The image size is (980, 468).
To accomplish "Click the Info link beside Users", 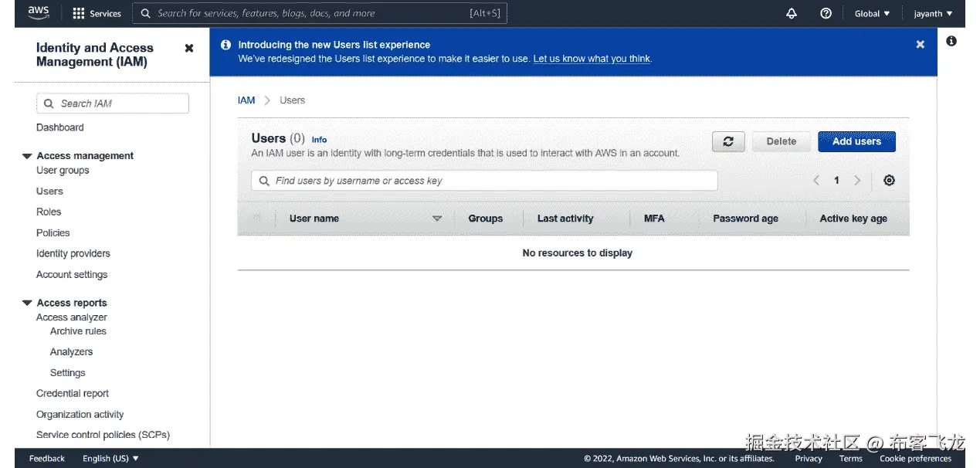I will [319, 140].
